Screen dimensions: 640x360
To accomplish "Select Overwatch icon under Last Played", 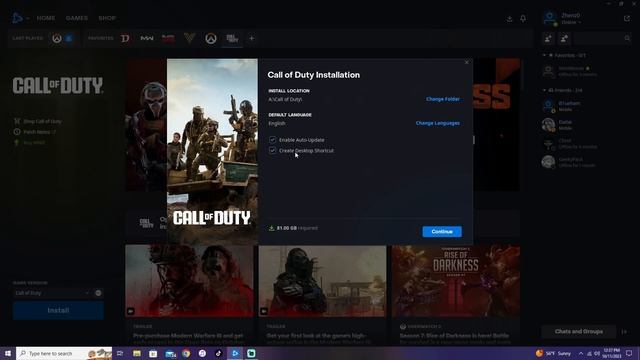I will coord(57,38).
